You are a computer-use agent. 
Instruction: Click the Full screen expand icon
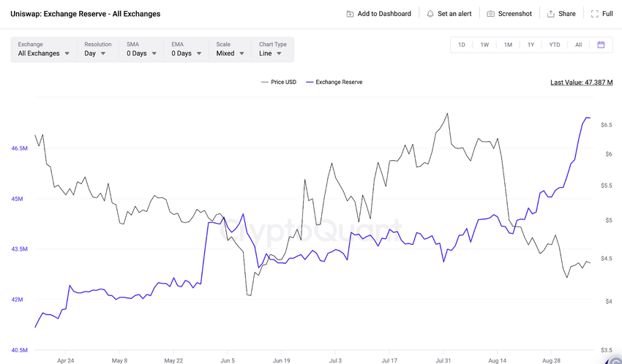[x=595, y=14]
